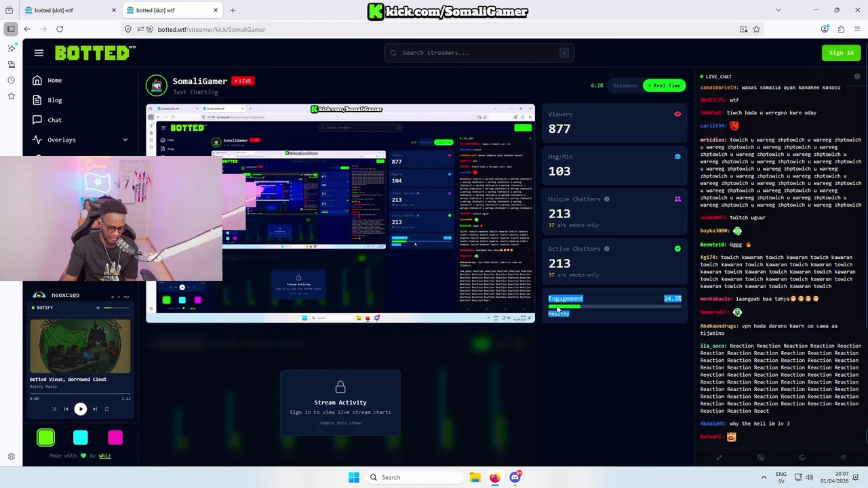Open the hamburger menu beside BOTTED logo

point(39,53)
